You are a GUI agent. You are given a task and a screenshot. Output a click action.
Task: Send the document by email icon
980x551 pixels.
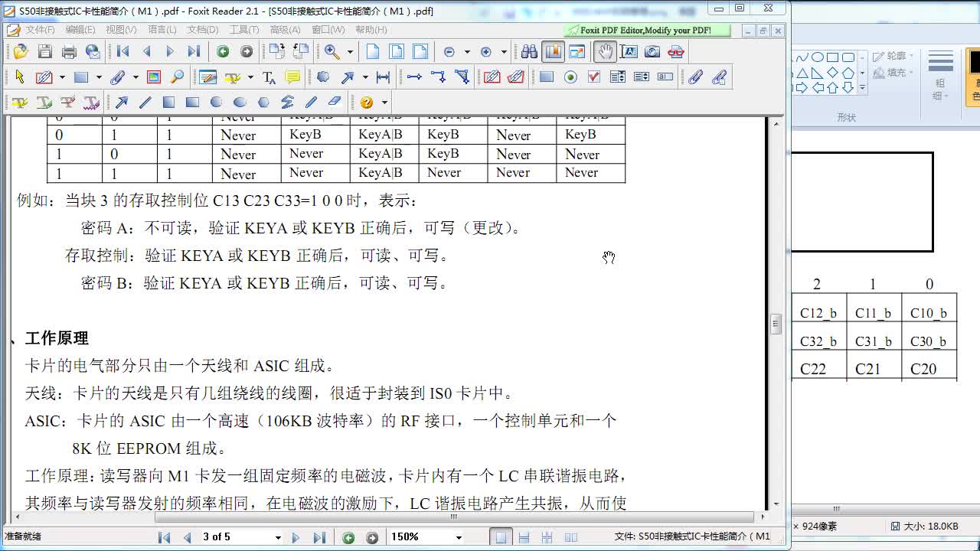pyautogui.click(x=93, y=52)
